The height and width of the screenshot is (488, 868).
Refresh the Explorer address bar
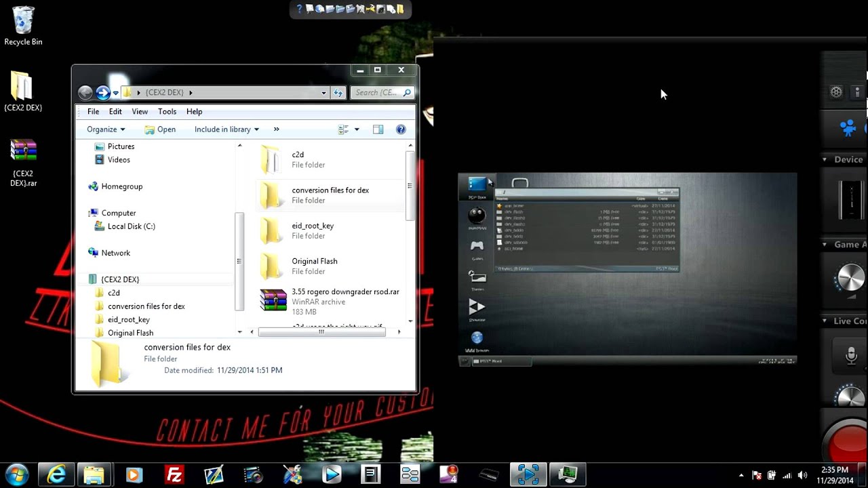338,93
